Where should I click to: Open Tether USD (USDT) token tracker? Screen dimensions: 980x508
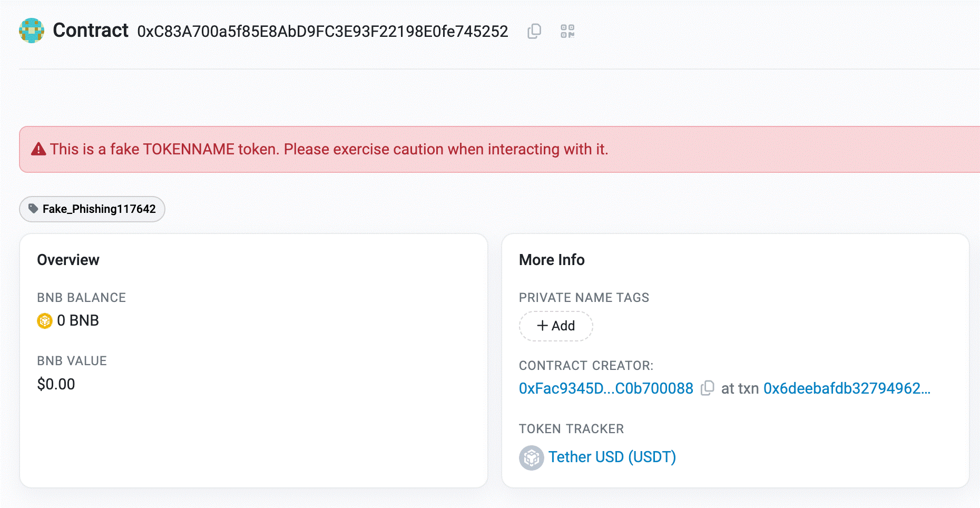(x=612, y=457)
